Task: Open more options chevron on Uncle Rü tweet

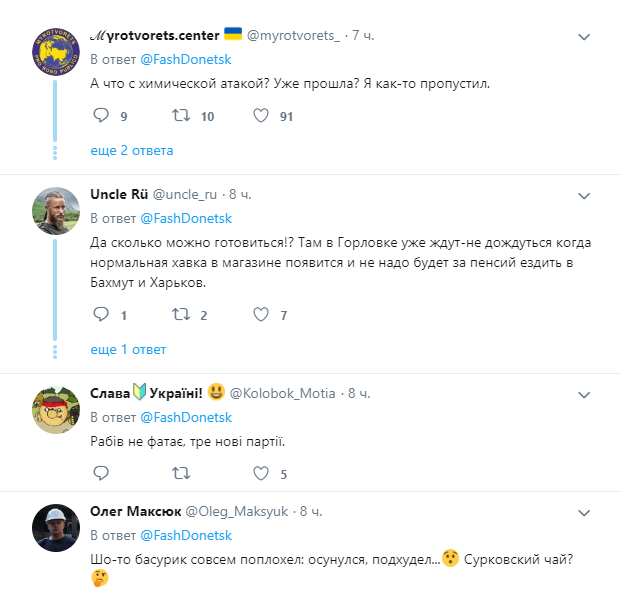Action: pyautogui.click(x=586, y=193)
